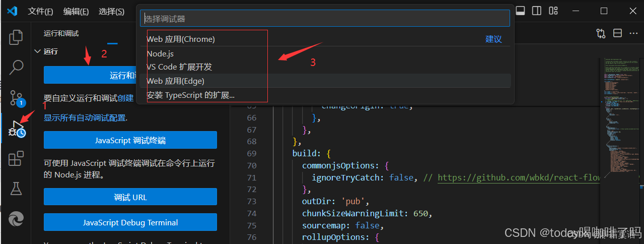Open Microsoft Edge Tools activity icon
The image size is (644, 244).
16,219
